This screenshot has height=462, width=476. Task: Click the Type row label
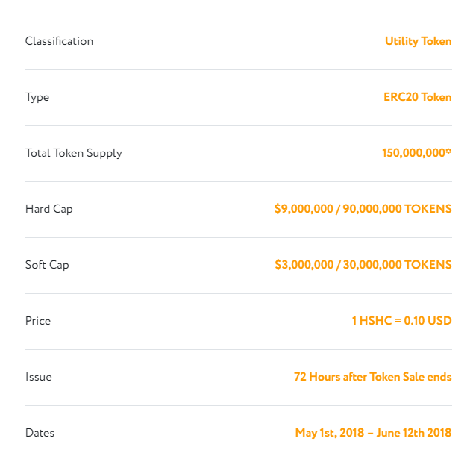(x=37, y=97)
